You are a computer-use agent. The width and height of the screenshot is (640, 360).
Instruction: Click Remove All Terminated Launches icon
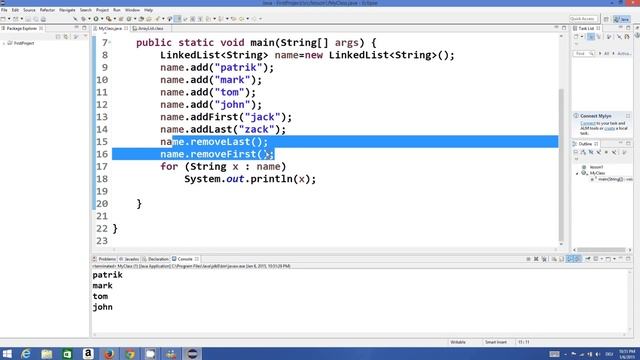point(544,259)
